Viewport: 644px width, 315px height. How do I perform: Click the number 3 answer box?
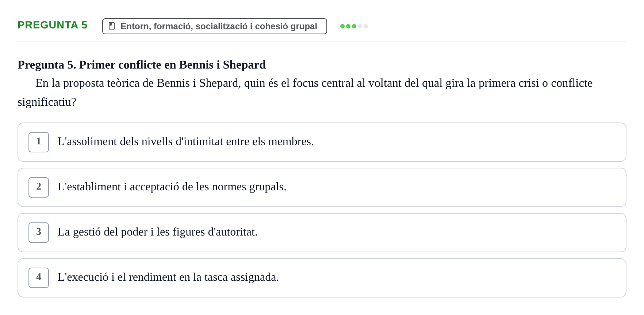coord(39,233)
